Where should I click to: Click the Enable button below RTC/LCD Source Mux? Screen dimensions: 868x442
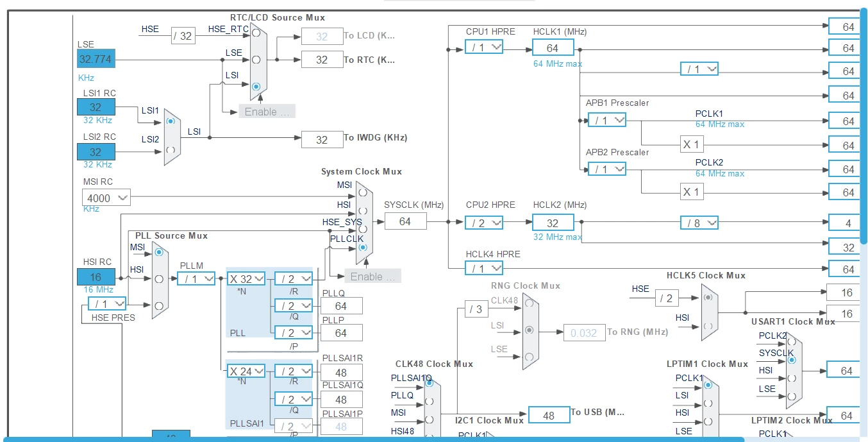[267, 112]
